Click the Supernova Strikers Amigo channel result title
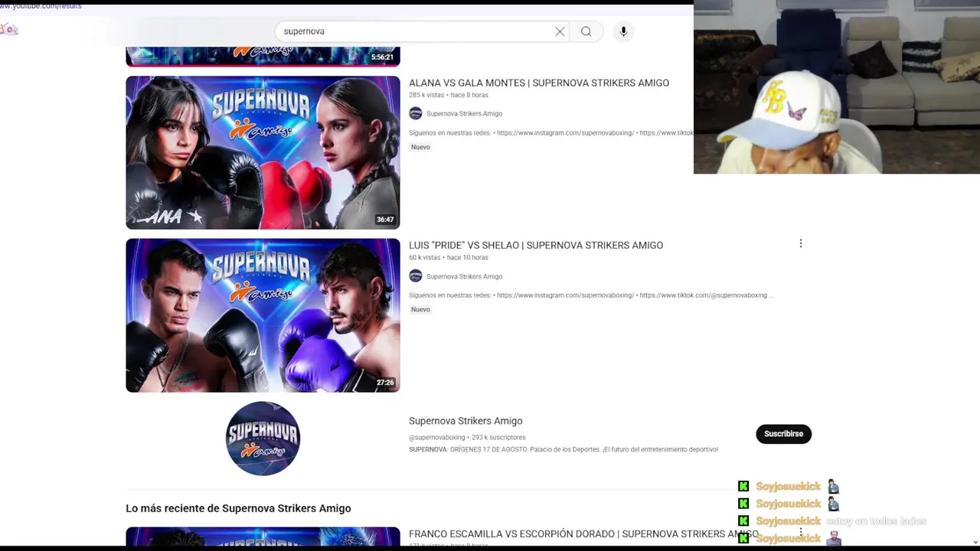 pos(465,421)
